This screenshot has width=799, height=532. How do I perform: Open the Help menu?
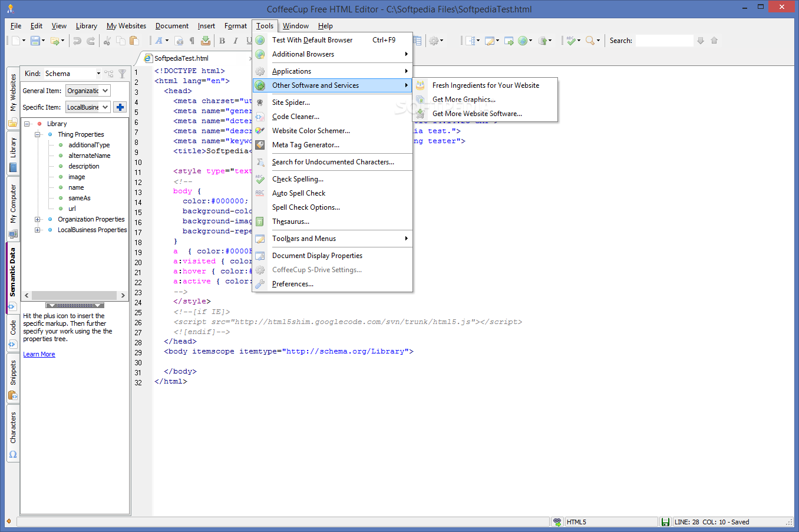pos(325,26)
